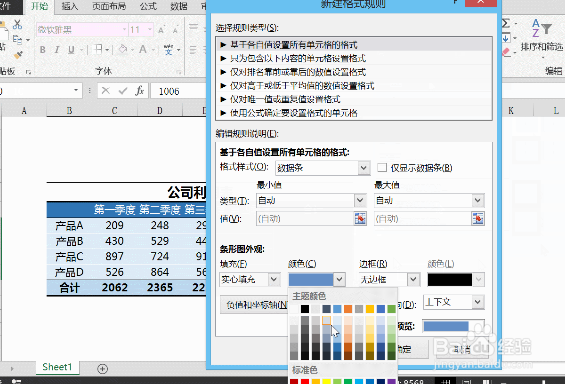Open bar direction dropdown 上下文

coord(453,302)
